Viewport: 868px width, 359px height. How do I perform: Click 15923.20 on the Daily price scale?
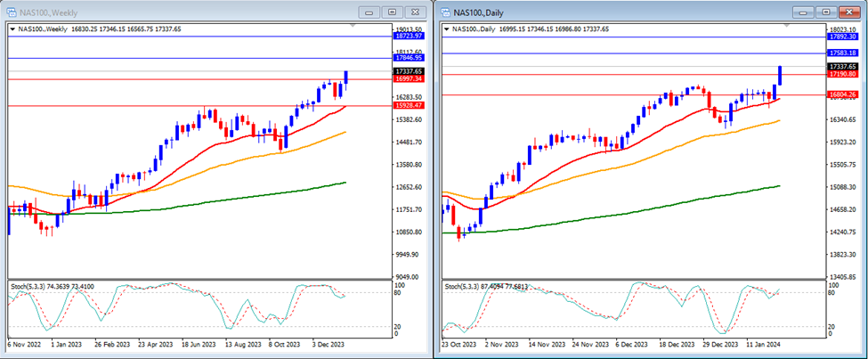(844, 143)
